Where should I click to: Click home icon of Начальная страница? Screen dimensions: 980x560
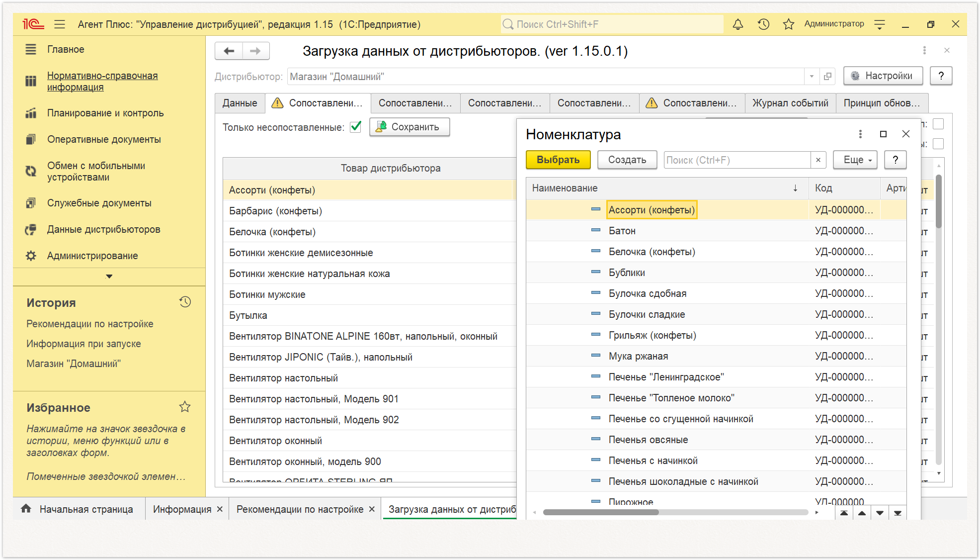click(x=26, y=508)
